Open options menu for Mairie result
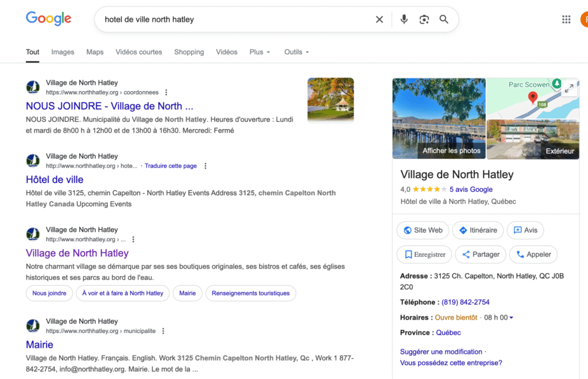 tap(163, 331)
